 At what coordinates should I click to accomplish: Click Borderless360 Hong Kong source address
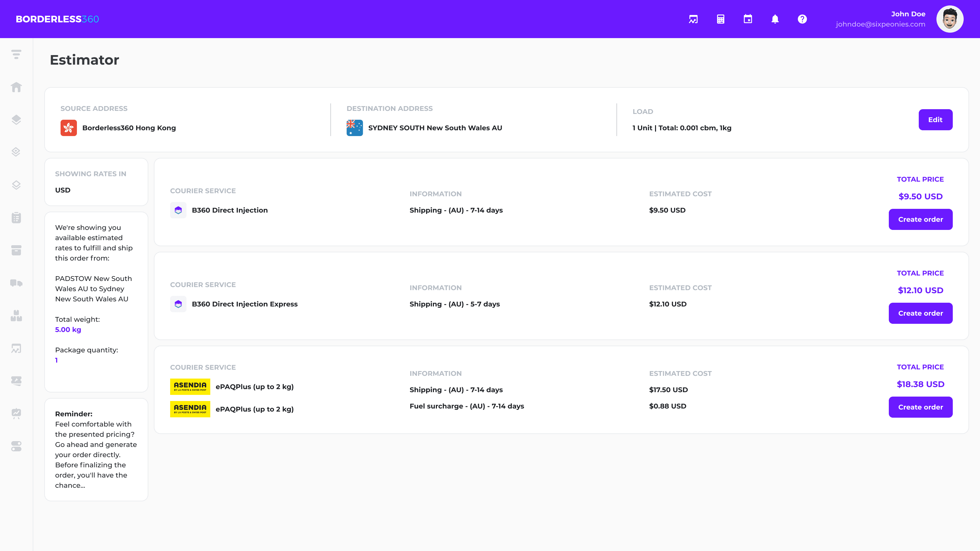click(129, 128)
